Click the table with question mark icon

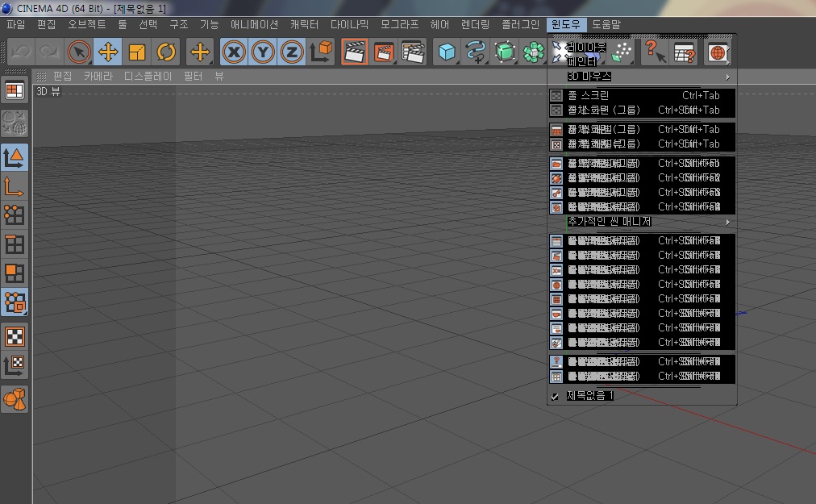point(685,52)
